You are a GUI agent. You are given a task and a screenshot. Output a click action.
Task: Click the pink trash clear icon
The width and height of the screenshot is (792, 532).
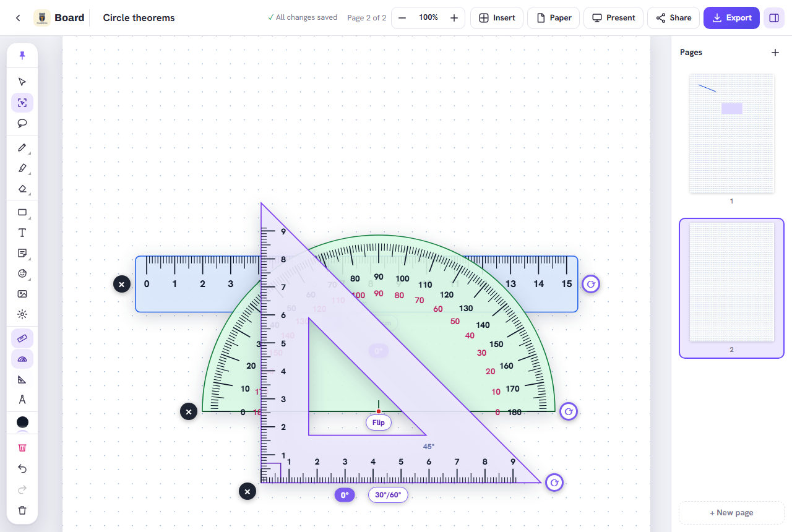[x=22, y=448]
